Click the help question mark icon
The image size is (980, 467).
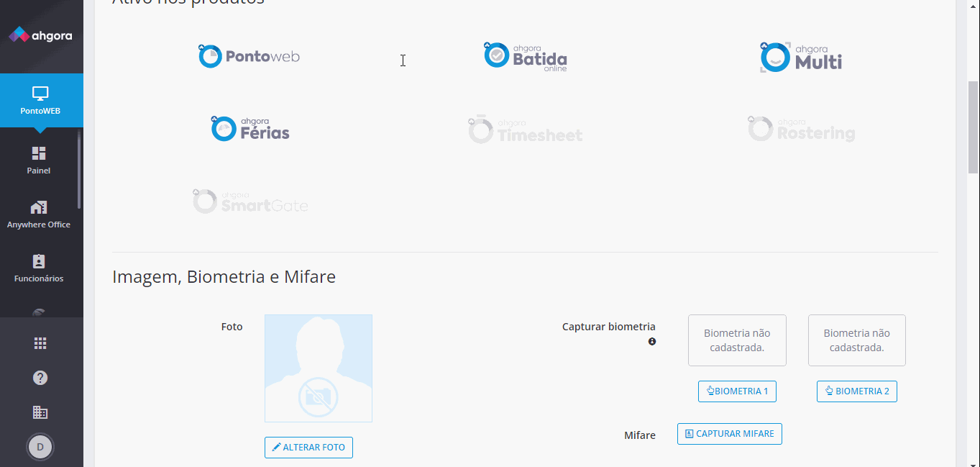point(40,378)
